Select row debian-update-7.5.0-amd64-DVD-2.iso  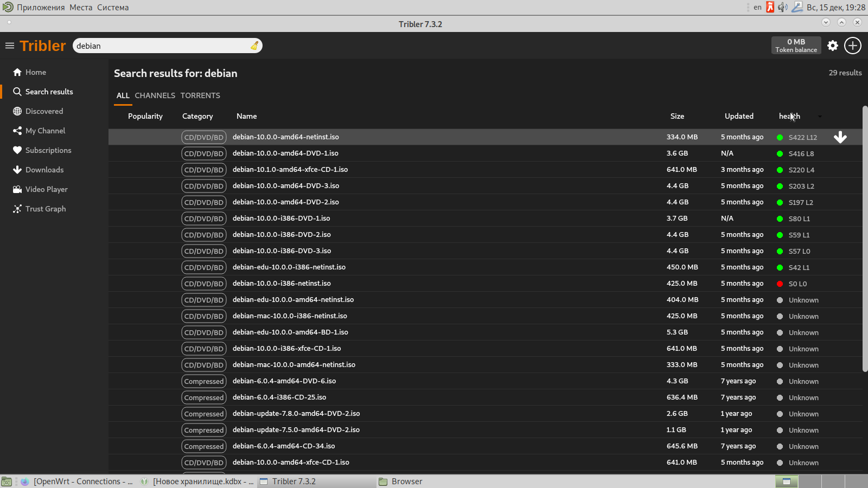coord(485,430)
